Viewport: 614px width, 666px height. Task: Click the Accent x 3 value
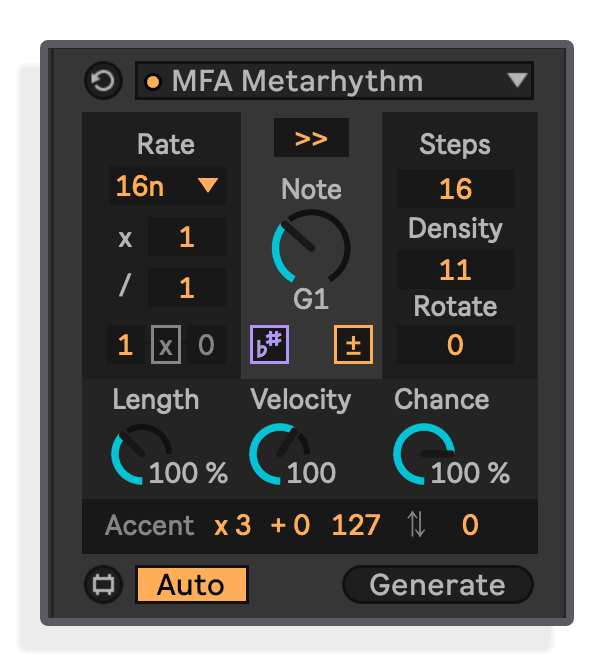233,525
